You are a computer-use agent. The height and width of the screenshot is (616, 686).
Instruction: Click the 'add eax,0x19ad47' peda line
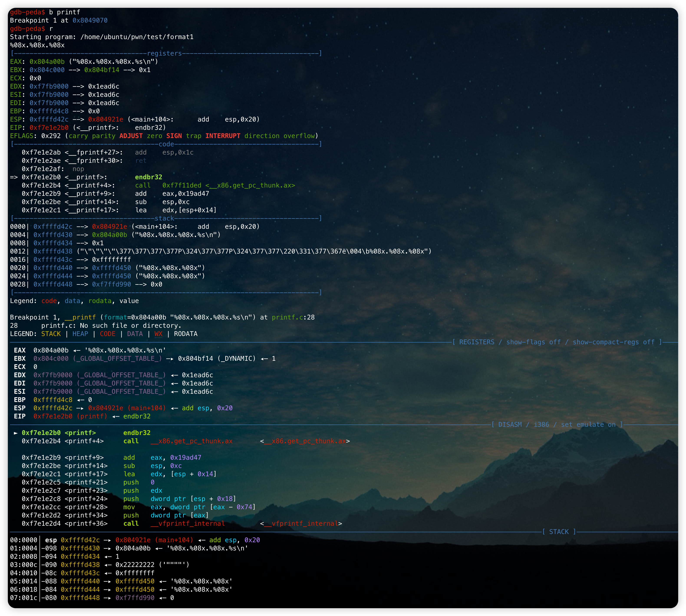click(115, 194)
